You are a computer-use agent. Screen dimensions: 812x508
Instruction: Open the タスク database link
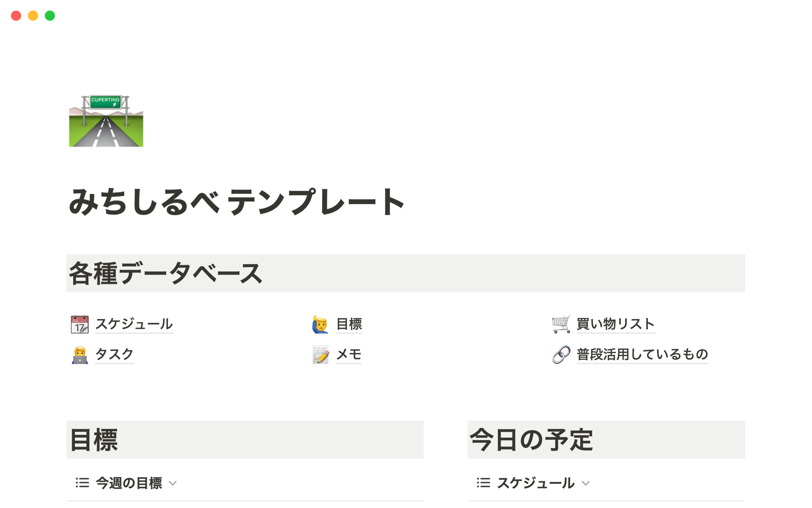[x=114, y=355]
